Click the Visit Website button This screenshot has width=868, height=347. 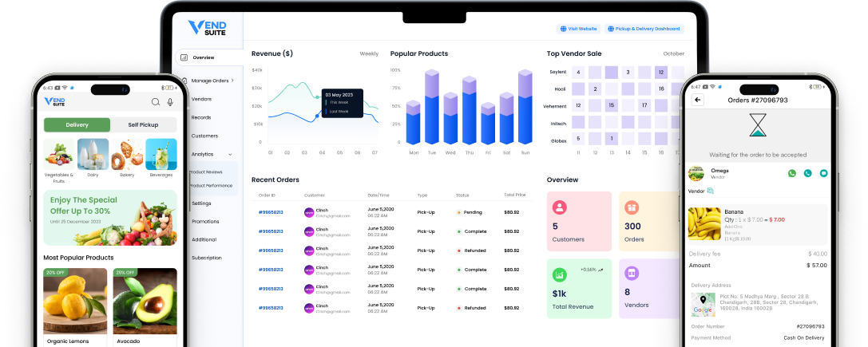(578, 29)
